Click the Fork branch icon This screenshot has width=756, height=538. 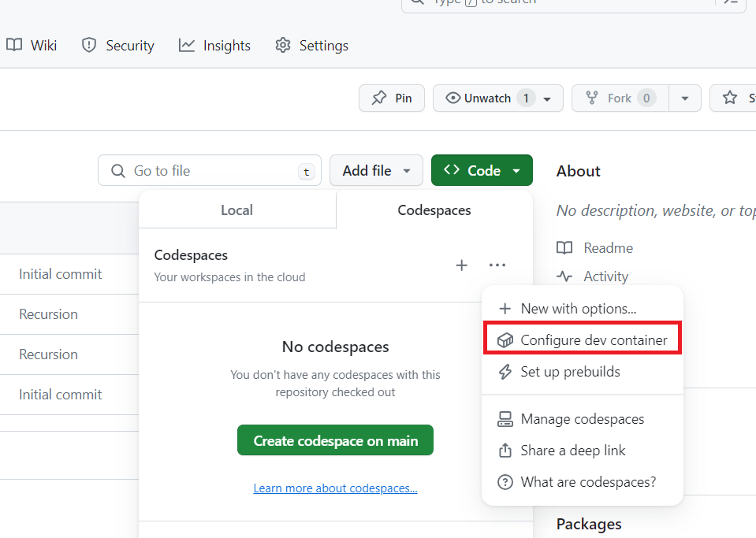(x=591, y=98)
